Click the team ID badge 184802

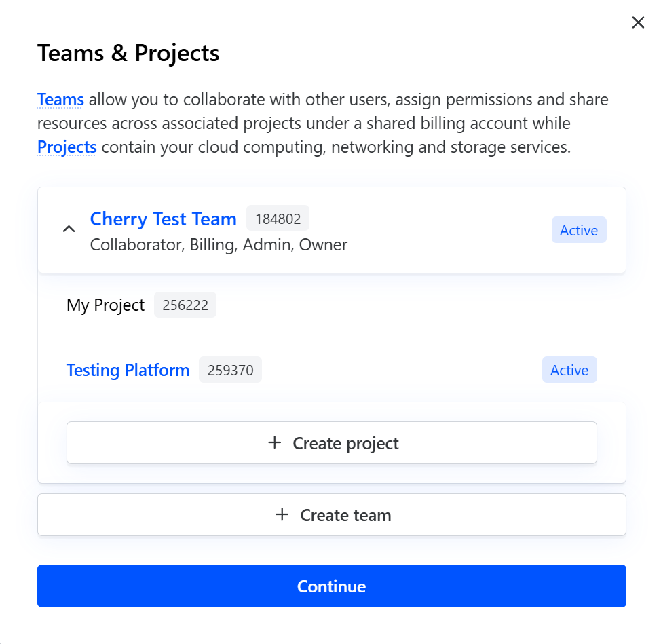278,219
